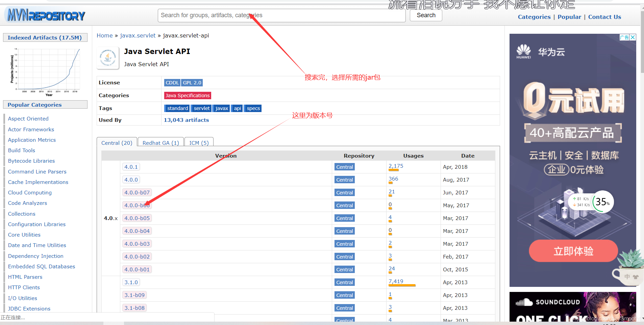Viewport: 644px width, 325px height.
Task: Open version 4.0.0-b01
Action: click(137, 269)
